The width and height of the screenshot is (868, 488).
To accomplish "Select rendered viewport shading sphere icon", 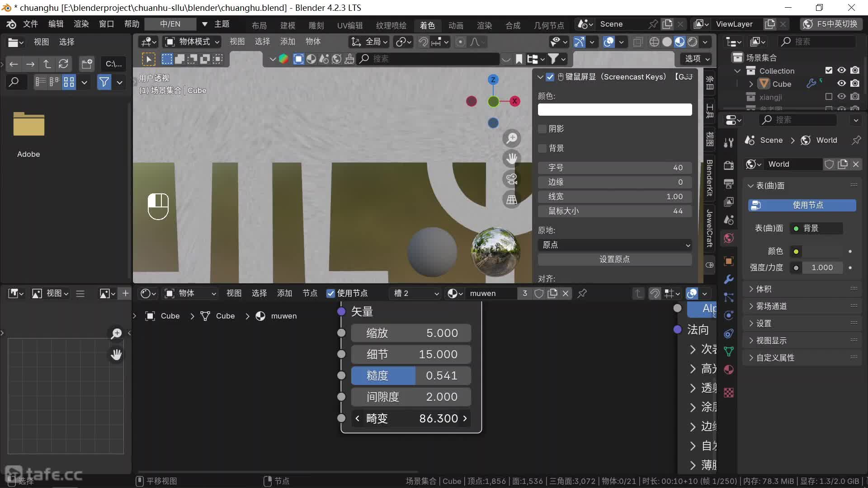I will [x=692, y=42].
